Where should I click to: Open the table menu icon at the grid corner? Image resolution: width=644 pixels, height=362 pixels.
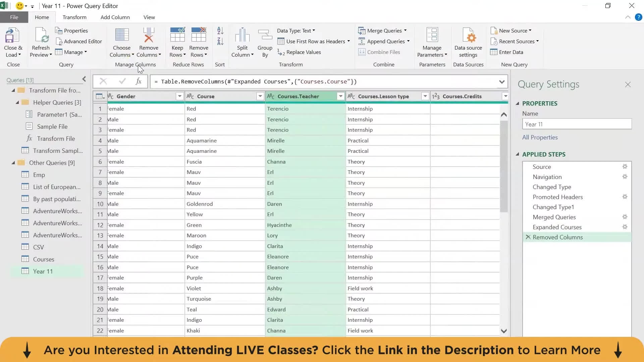(100, 97)
